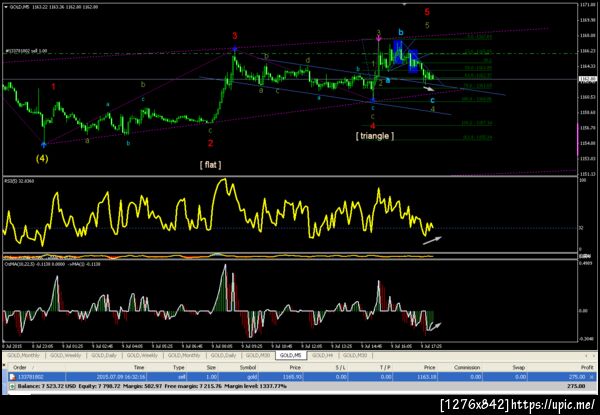Close order 133781802 with the row's X
Image resolution: width=600 pixels, height=415 pixels.
(593, 377)
